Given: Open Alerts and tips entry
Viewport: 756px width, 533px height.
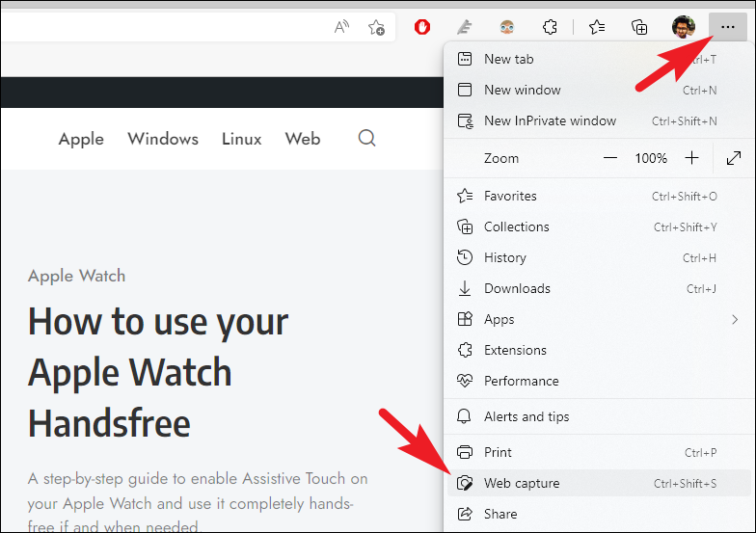Looking at the screenshot, I should point(599,416).
